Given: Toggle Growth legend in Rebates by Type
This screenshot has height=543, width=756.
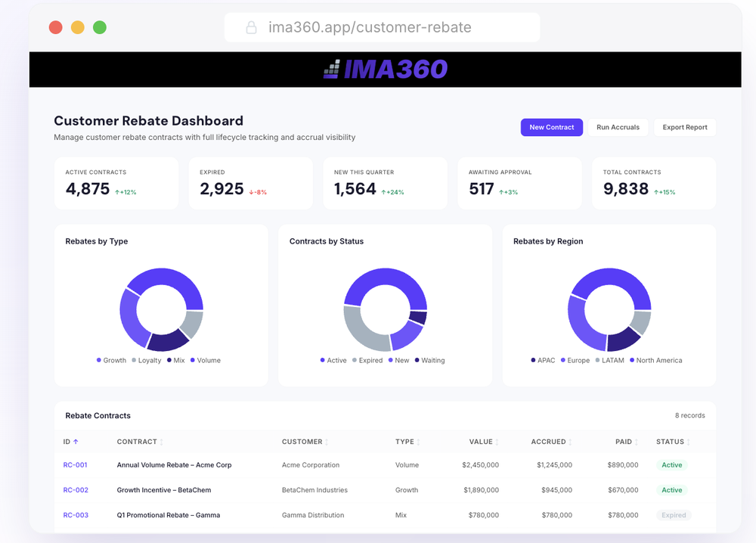Looking at the screenshot, I should click(111, 360).
